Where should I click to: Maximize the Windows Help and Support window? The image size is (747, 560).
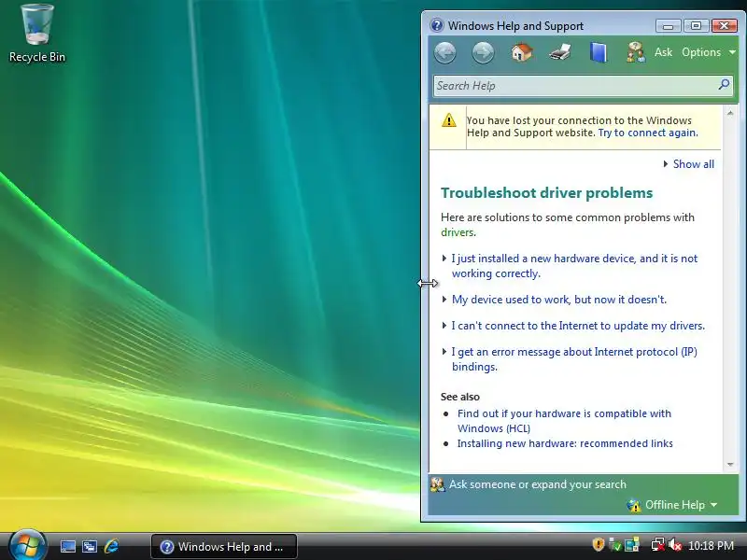[696, 25]
